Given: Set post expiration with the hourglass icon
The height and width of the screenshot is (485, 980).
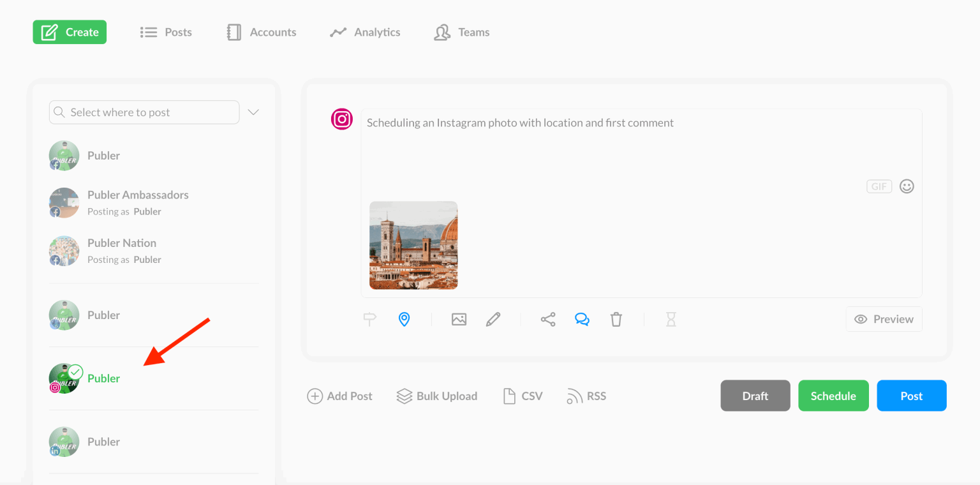Looking at the screenshot, I should (x=671, y=318).
